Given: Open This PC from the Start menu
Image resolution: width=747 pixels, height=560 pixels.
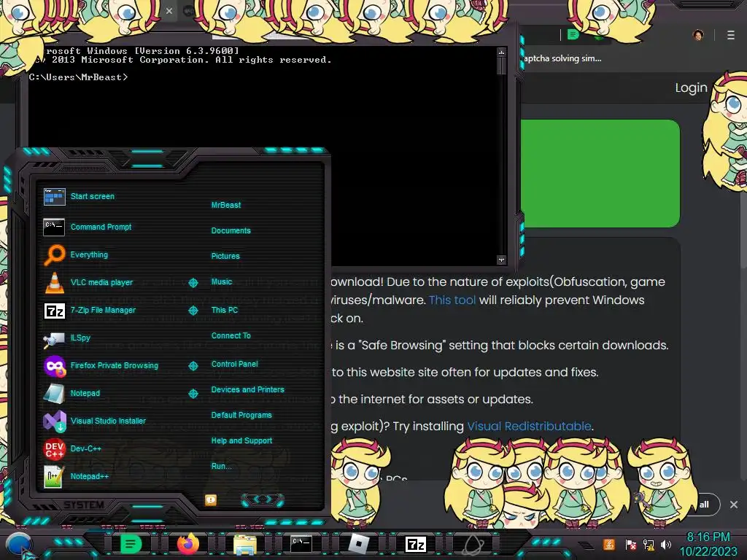Looking at the screenshot, I should coord(225,310).
